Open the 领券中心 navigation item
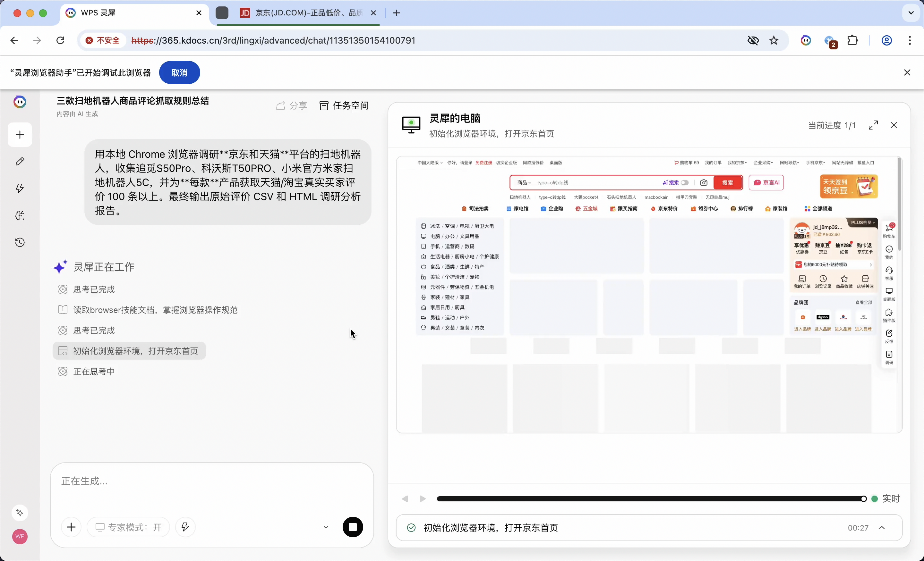Image resolution: width=924 pixels, height=561 pixels. (x=704, y=208)
